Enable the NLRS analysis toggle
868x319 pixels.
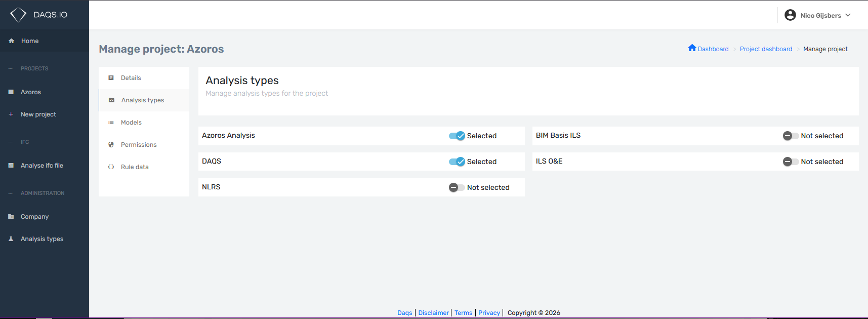(x=457, y=187)
